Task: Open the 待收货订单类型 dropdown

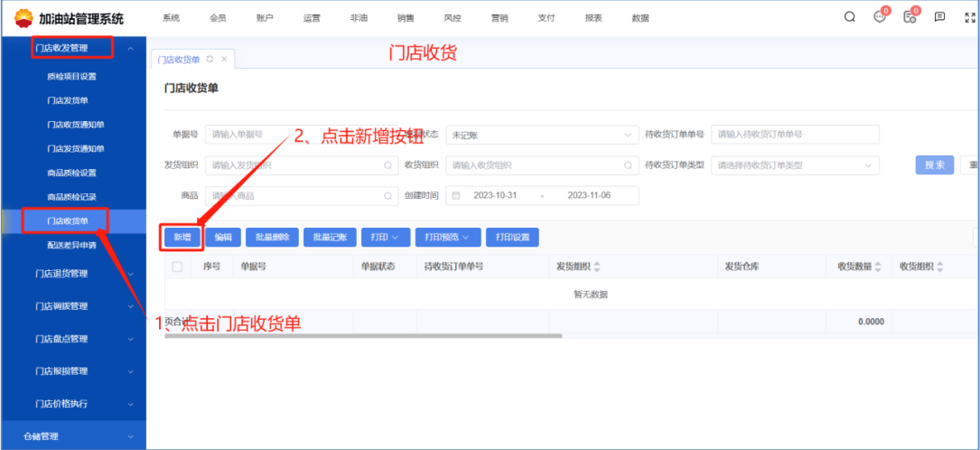Action: pos(795,165)
